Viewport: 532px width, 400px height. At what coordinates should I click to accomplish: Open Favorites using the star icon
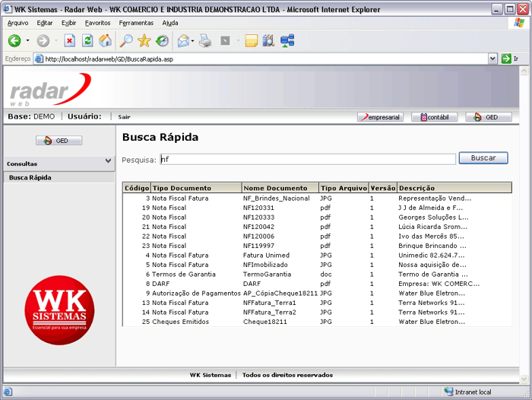pos(144,41)
